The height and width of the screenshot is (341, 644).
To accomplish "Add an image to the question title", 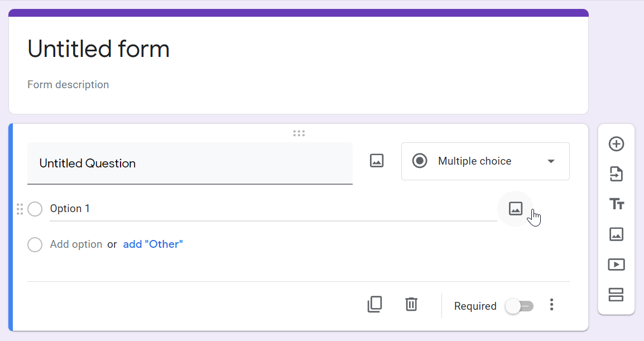I will [376, 160].
